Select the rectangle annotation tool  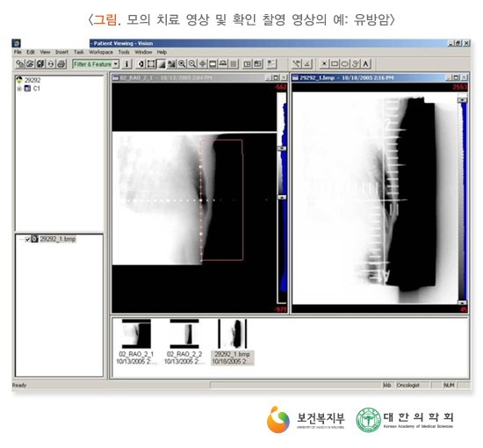[335, 64]
